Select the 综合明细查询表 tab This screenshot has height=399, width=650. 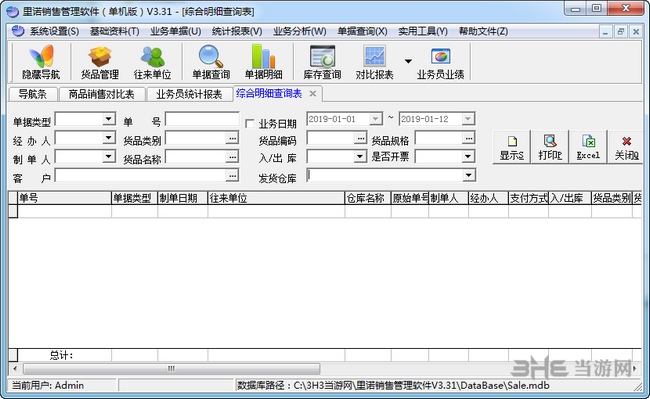click(x=269, y=94)
